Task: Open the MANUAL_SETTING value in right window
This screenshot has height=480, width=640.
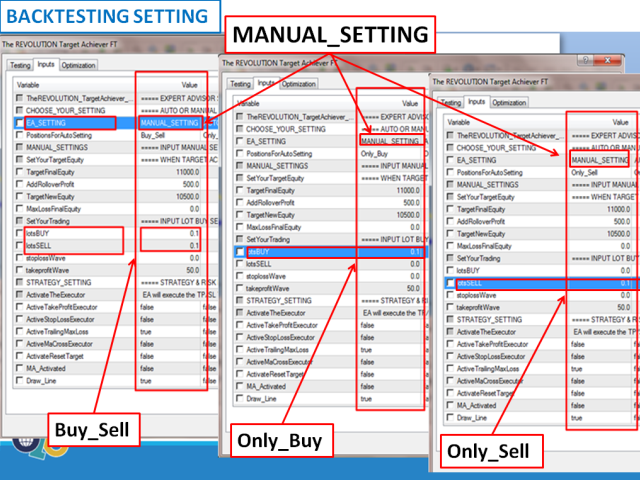Action: pyautogui.click(x=600, y=160)
